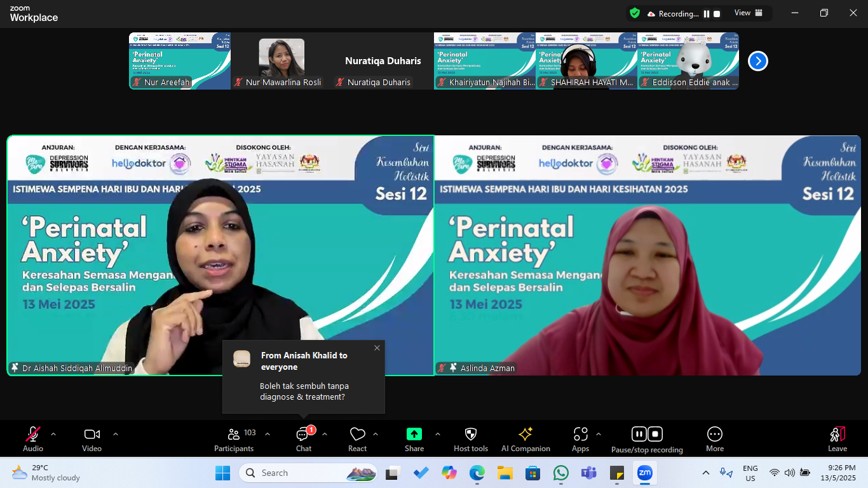Open Microsoft Edge from the taskbar
The image size is (868, 488).
(477, 473)
